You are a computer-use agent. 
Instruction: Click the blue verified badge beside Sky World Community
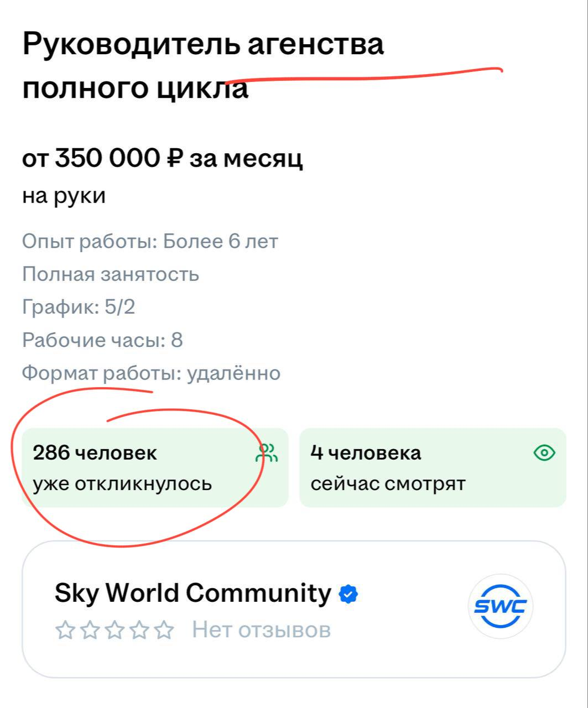348,595
